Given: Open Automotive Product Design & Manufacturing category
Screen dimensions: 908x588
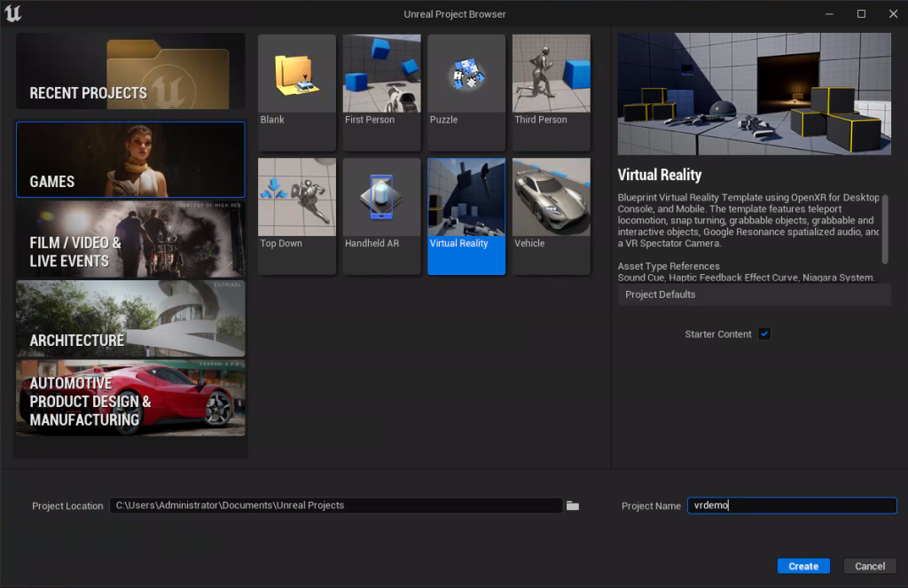Looking at the screenshot, I should pos(130,398).
